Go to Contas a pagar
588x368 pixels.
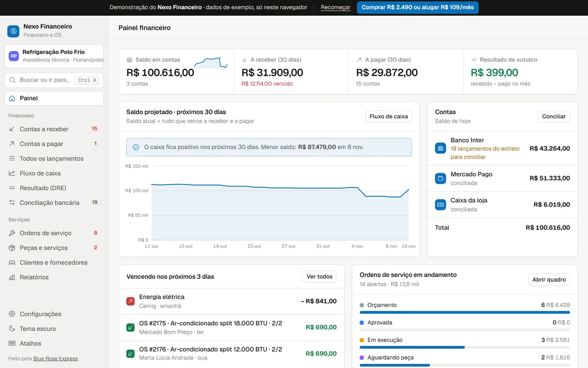tap(54, 144)
